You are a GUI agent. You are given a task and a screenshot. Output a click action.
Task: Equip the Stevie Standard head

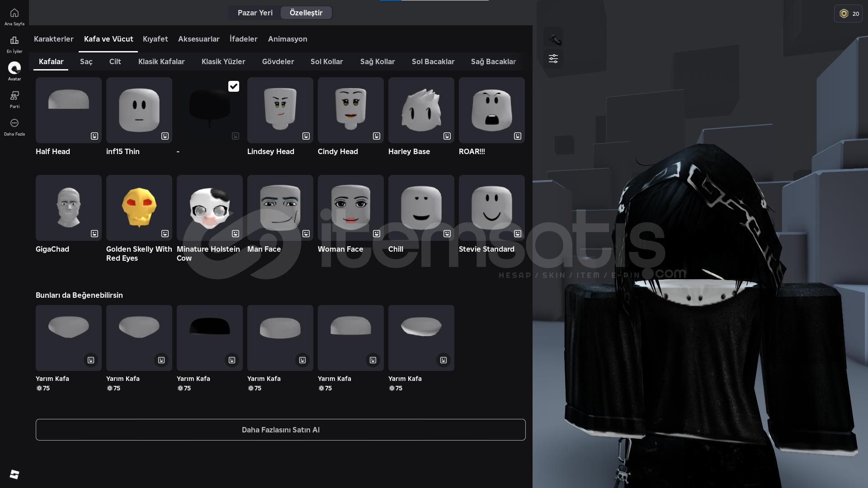coord(492,208)
